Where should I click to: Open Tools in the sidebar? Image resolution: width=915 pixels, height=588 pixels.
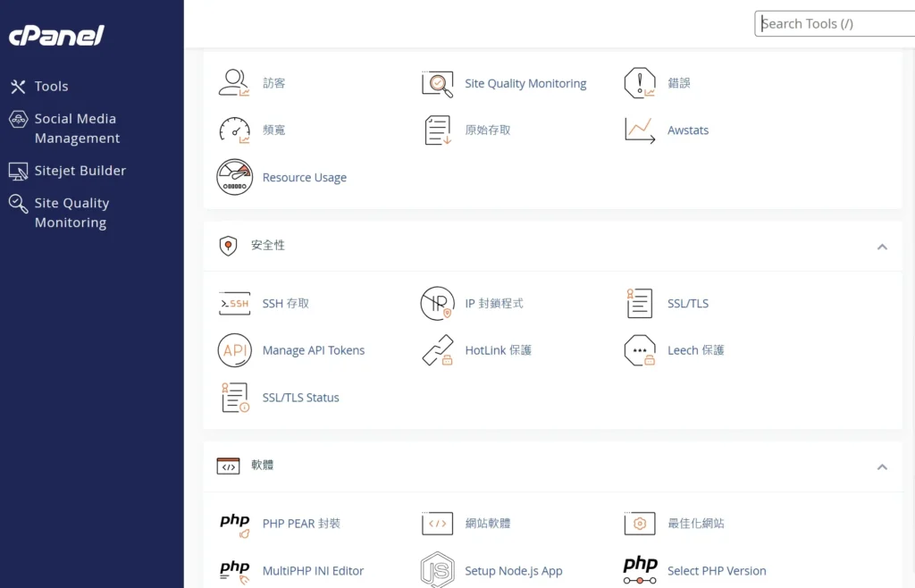(51, 87)
